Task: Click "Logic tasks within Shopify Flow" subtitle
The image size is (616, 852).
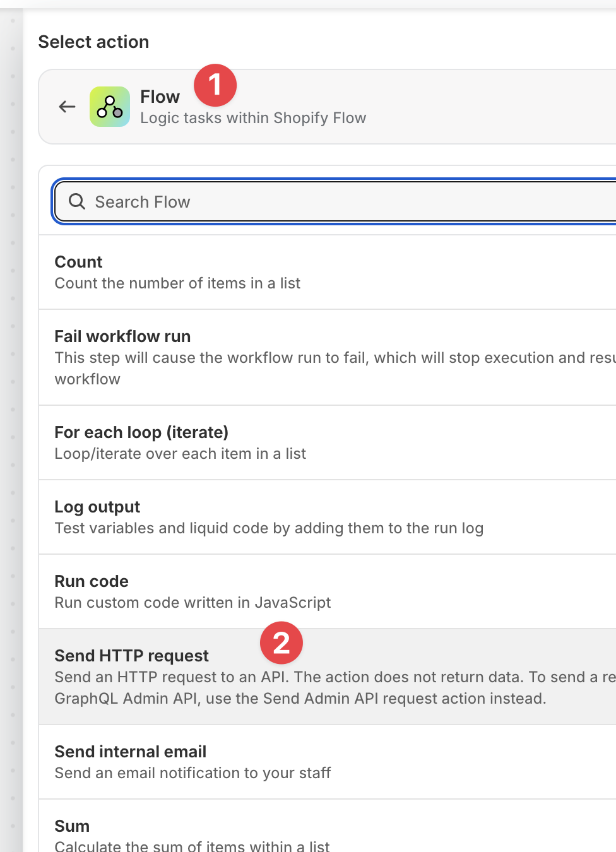Action: click(x=253, y=118)
